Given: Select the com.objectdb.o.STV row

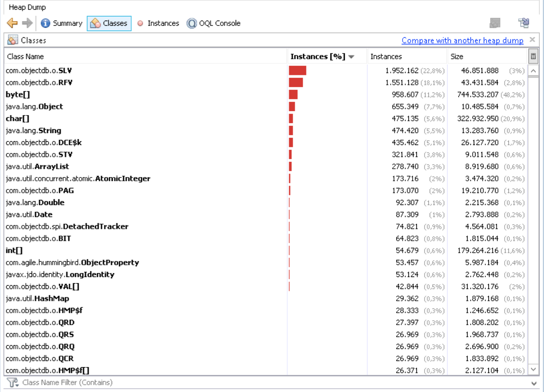Looking at the screenshot, I should 266,154.
